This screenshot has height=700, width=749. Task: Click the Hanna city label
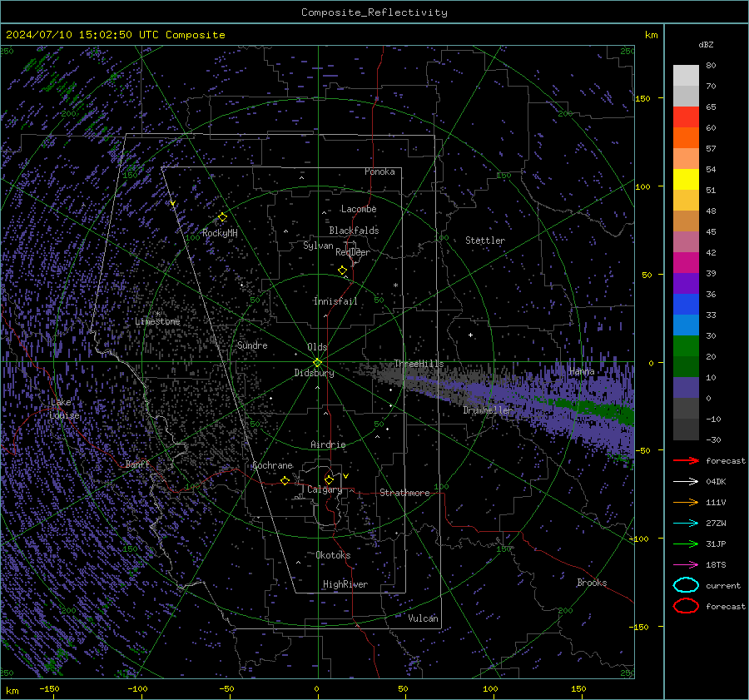582,371
